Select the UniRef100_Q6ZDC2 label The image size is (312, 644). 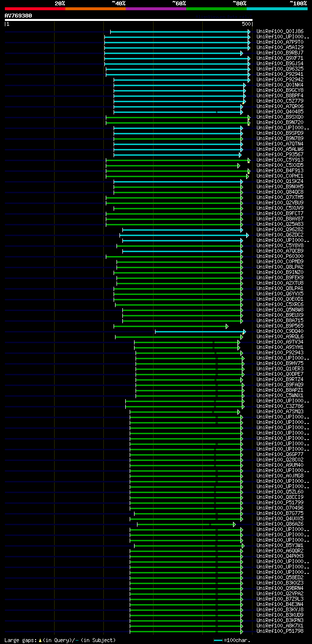[280, 235]
